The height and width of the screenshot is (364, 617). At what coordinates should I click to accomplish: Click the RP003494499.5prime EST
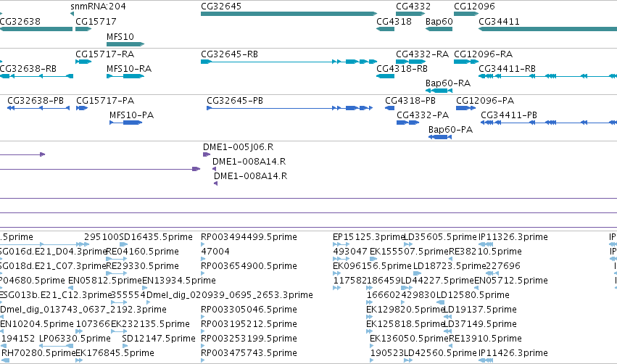[x=203, y=244]
